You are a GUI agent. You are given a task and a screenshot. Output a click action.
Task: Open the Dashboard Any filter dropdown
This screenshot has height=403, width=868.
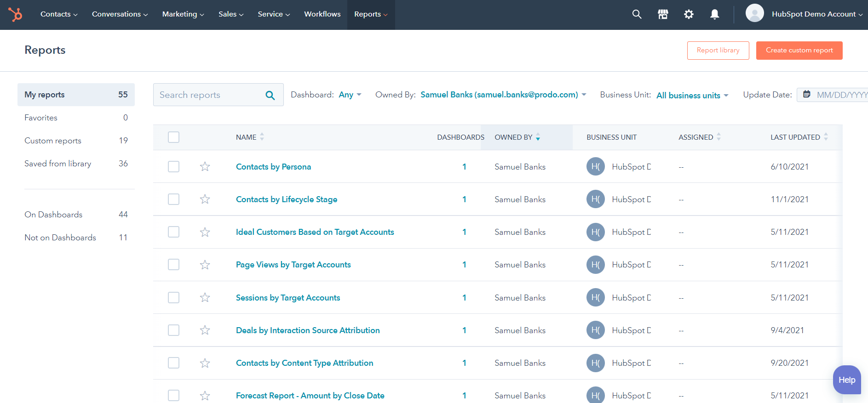pyautogui.click(x=350, y=95)
